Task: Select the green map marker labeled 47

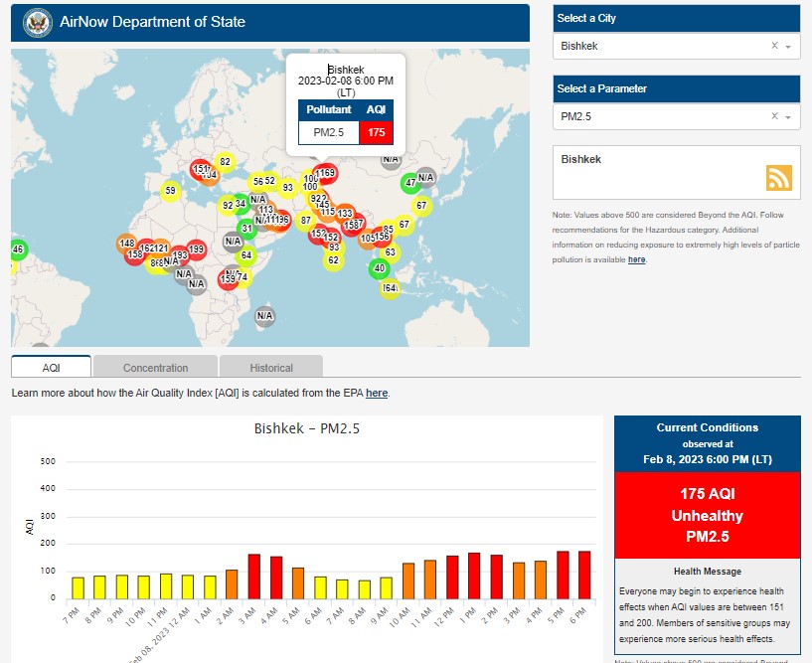Action: click(410, 183)
